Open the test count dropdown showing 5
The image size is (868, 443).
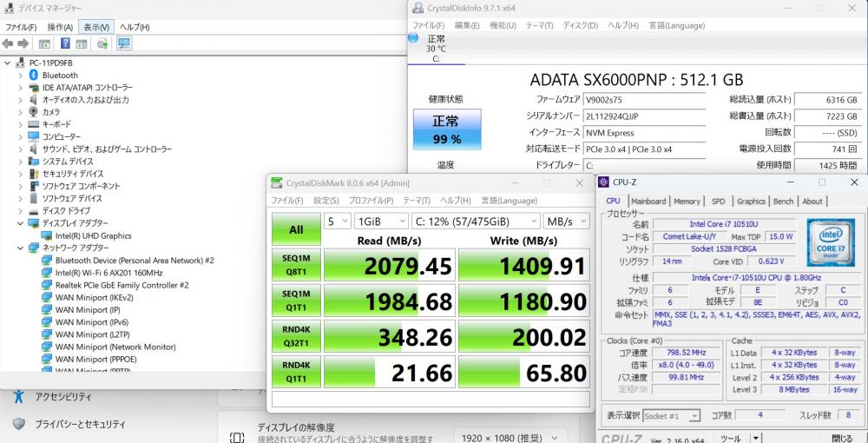pos(337,221)
